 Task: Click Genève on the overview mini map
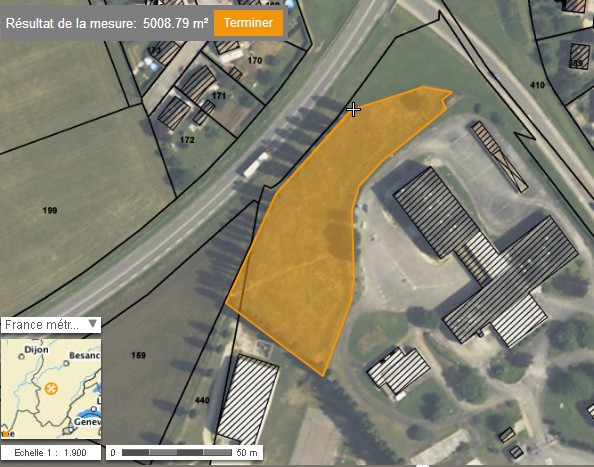[x=88, y=422]
